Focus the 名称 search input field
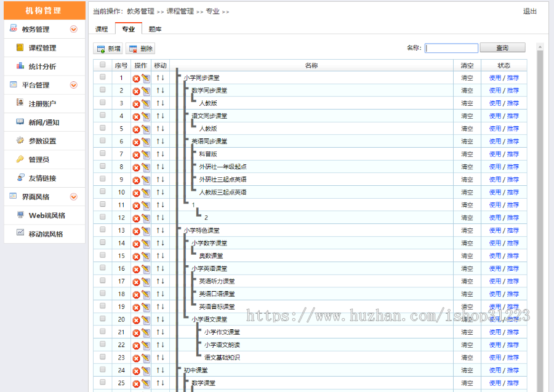 coord(451,48)
